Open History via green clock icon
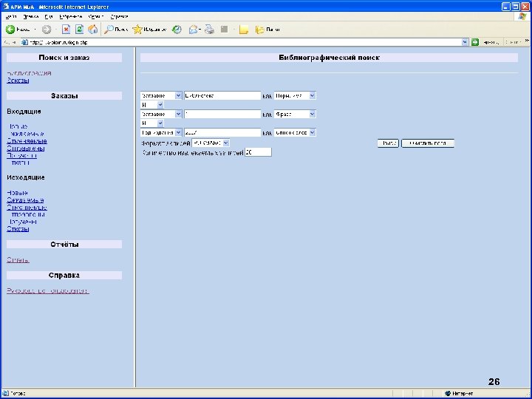The image size is (532, 399). pyautogui.click(x=177, y=30)
